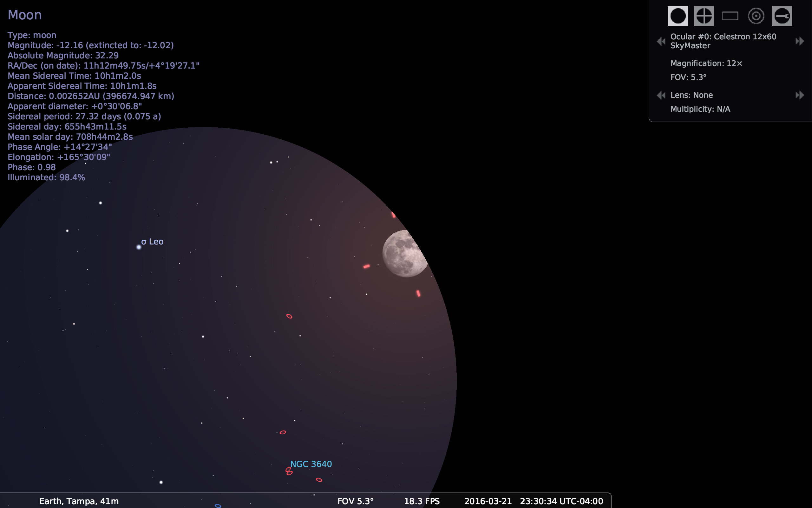Click the location Earth, Tampa, 41m
This screenshot has height=508, width=812.
pos(79,501)
